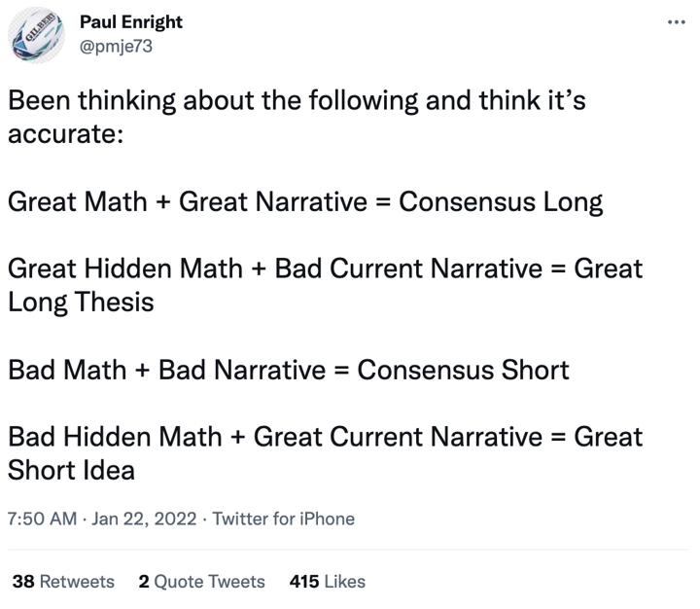Open the 7:50 AM timestamp link
The width and height of the screenshot is (700, 609).
tap(43, 519)
